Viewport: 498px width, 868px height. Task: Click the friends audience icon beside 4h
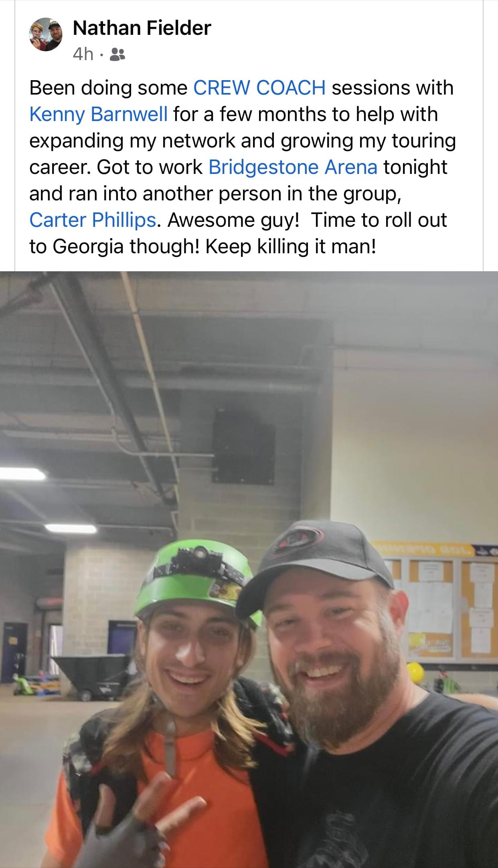tap(117, 55)
